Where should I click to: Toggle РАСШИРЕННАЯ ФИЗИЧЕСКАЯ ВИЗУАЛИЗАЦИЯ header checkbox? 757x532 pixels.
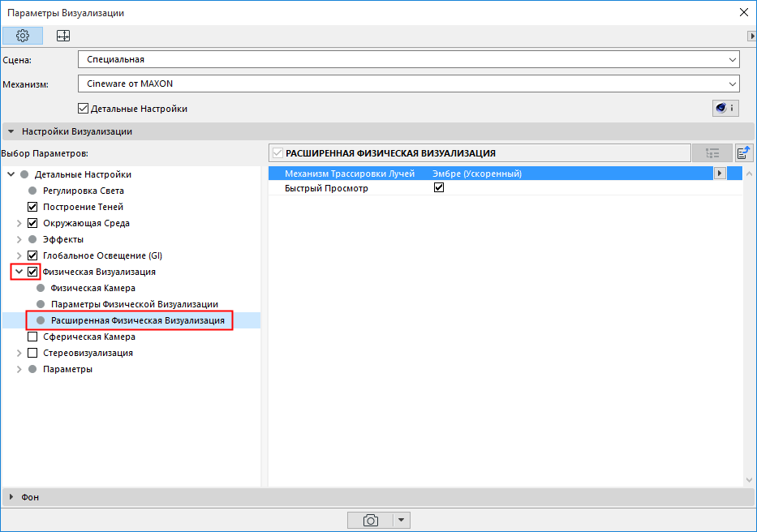tap(277, 153)
